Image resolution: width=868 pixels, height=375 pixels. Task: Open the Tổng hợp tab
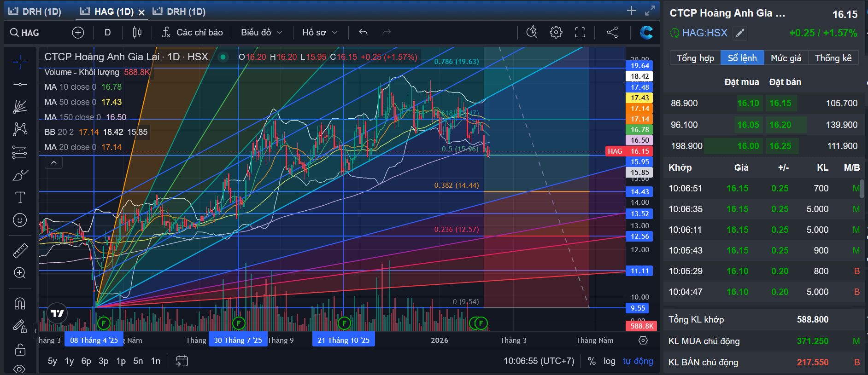point(695,58)
